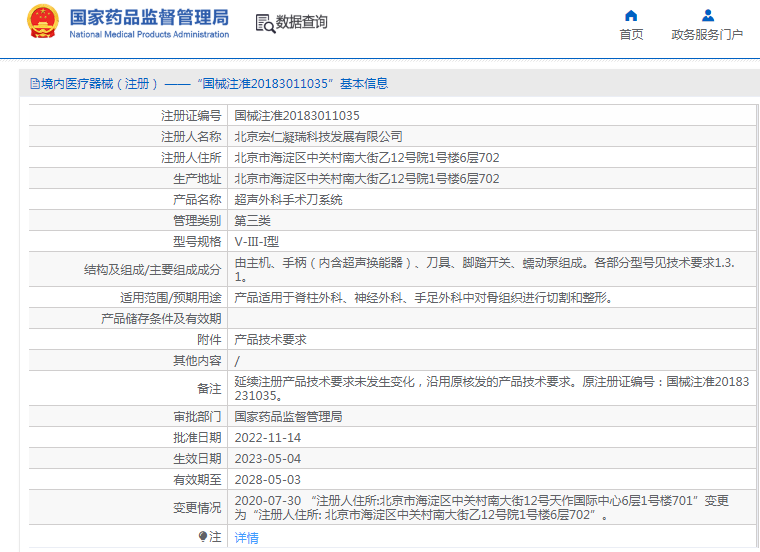Click the 变更情况 change record text
This screenshot has width=760, height=552.
point(481,507)
